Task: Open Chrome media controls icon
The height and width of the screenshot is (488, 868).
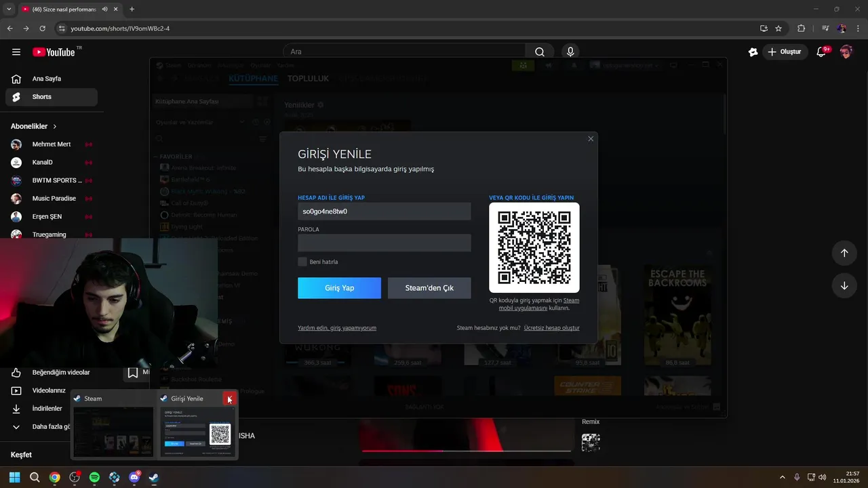Action: click(x=825, y=28)
